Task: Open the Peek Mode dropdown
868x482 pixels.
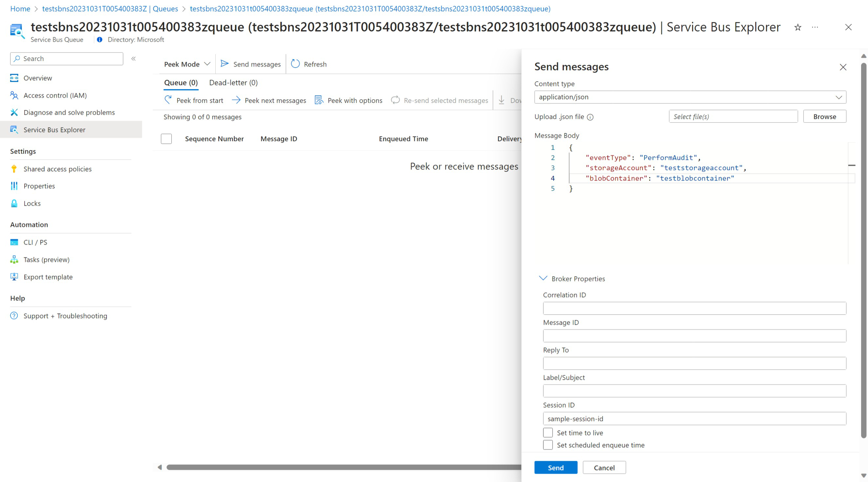Action: [x=187, y=64]
